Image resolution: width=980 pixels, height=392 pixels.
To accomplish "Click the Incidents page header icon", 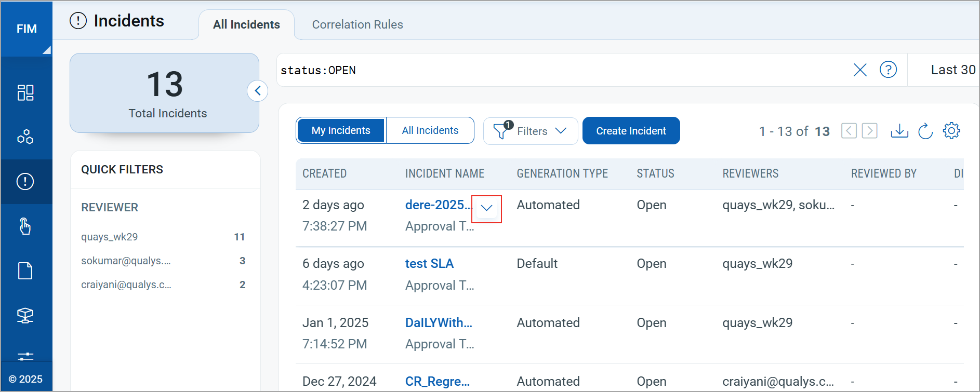I will 78,21.
